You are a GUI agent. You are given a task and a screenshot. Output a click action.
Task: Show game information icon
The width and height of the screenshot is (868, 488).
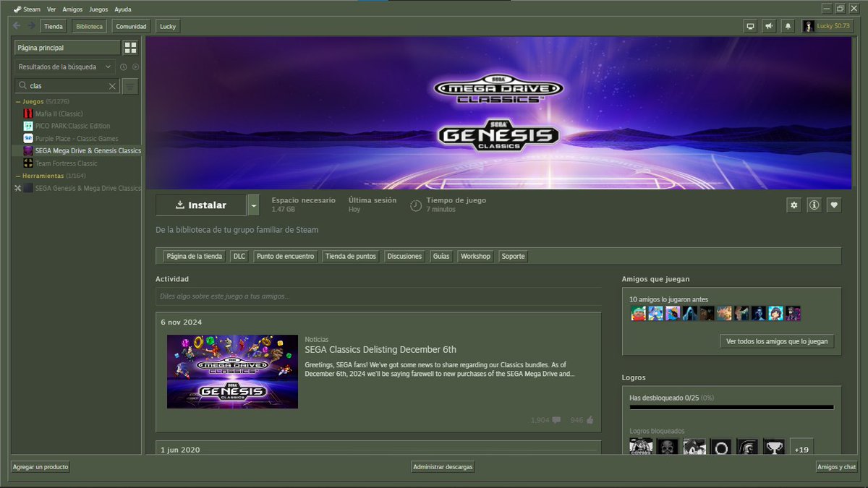pos(814,205)
